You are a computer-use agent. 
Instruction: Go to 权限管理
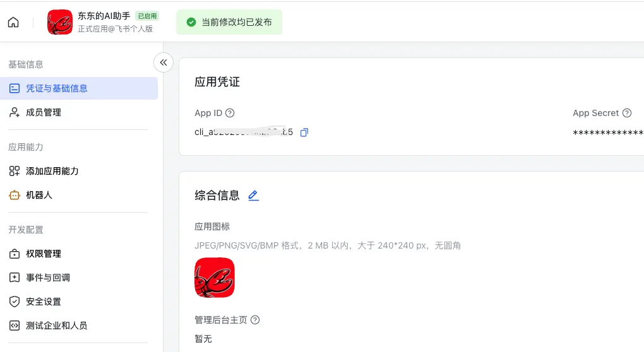79,254
